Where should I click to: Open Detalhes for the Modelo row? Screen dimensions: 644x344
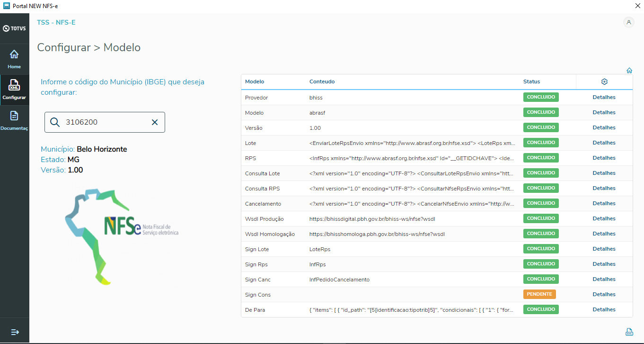pos(604,112)
